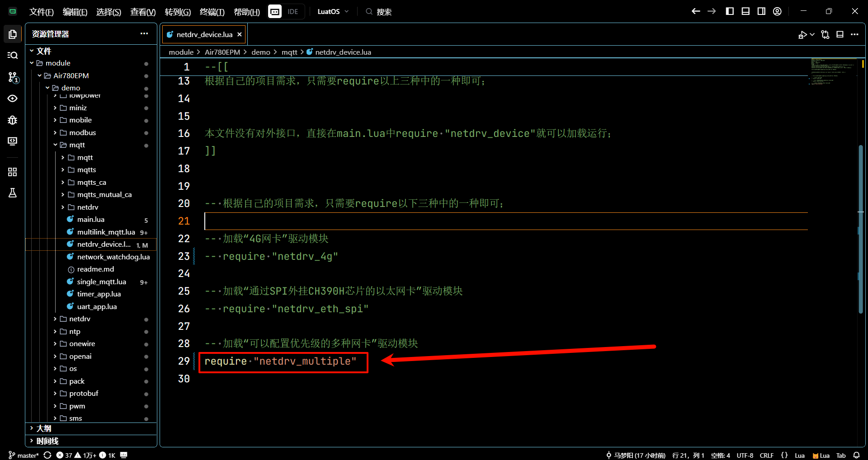Expand the modbus folder

coord(90,132)
